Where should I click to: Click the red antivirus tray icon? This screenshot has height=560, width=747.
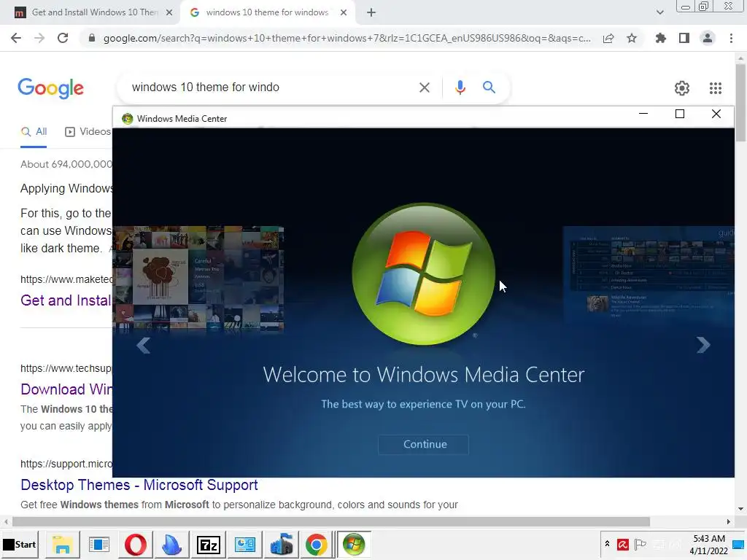coord(623,544)
